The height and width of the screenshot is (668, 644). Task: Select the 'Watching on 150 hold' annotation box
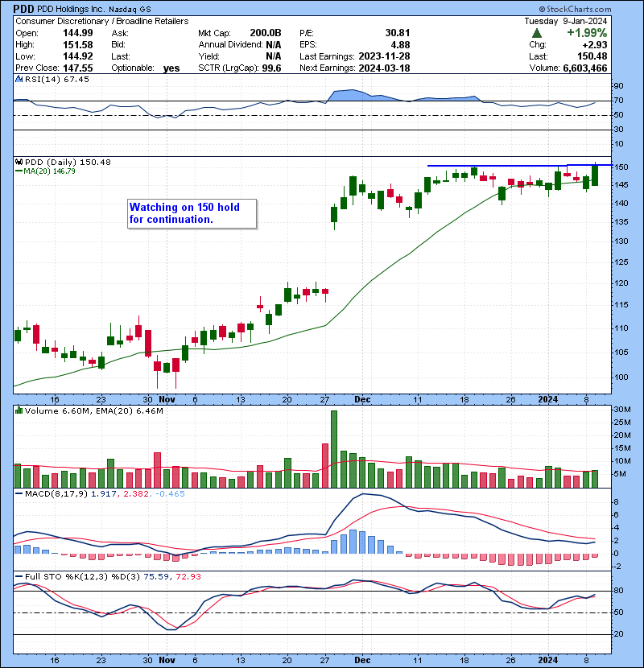(192, 213)
